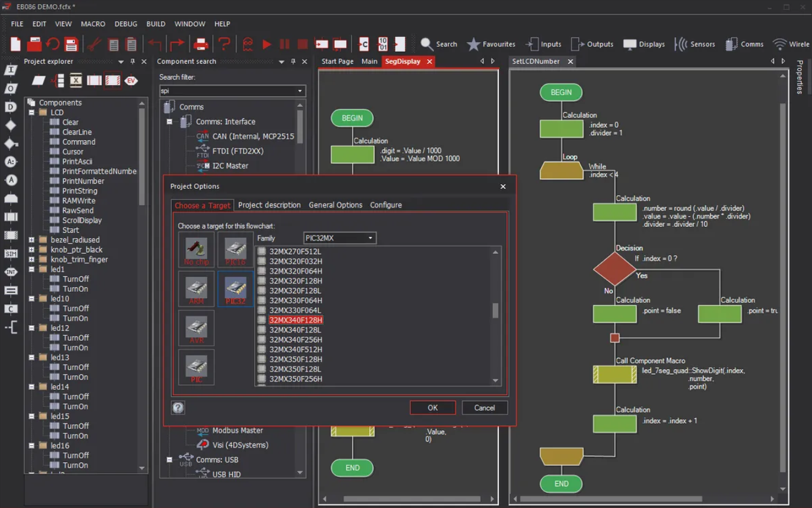Expand the knob_ptr_black tree node

[31, 249]
